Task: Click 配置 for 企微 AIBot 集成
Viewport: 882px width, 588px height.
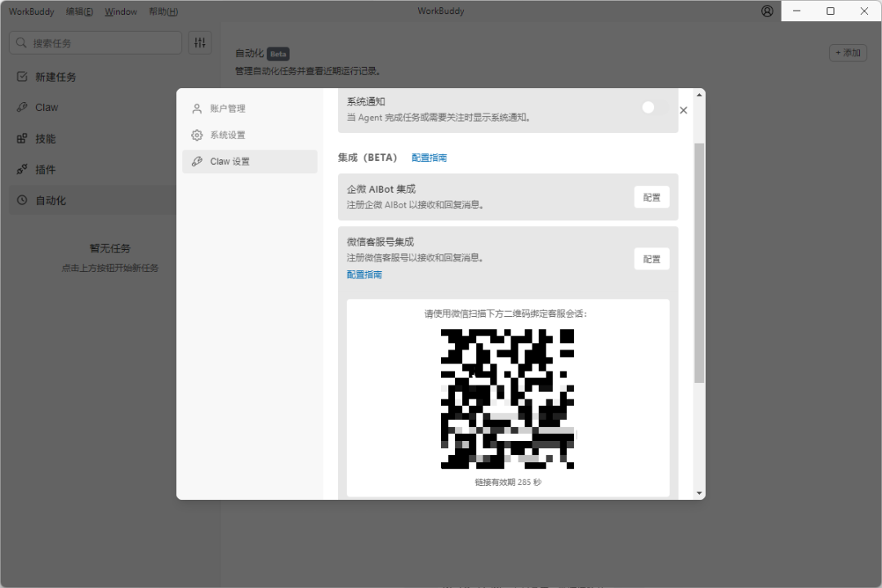Action: pyautogui.click(x=652, y=198)
